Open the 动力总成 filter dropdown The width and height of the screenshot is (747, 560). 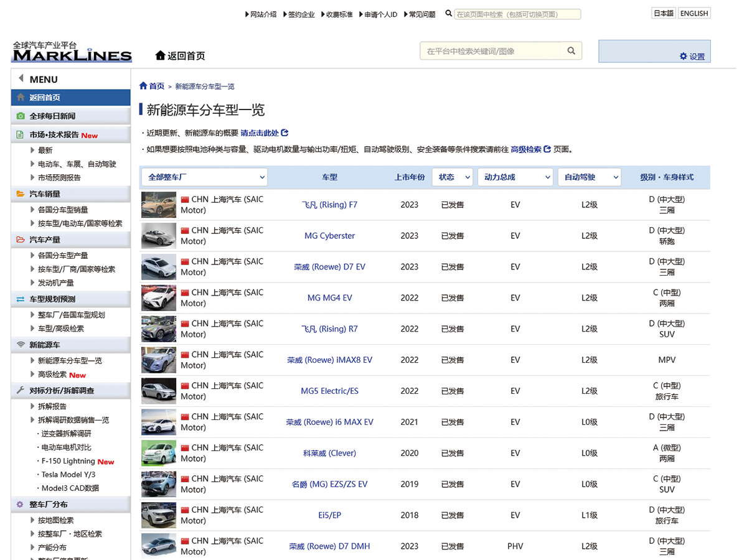click(515, 177)
